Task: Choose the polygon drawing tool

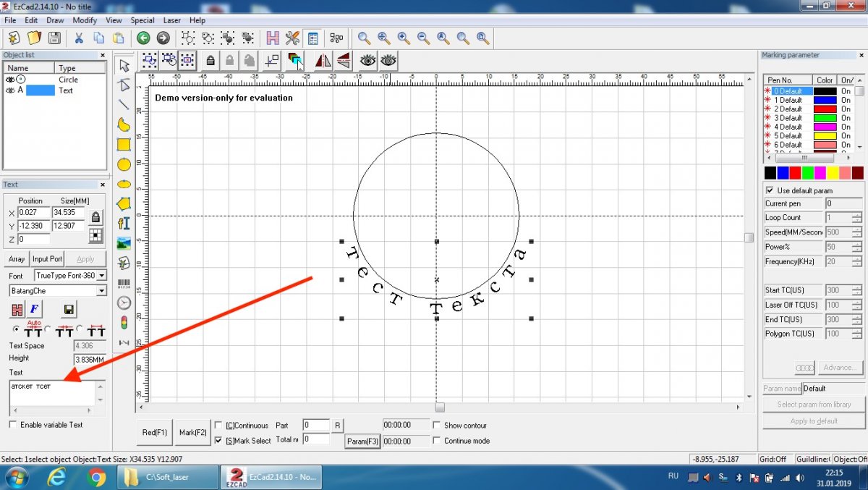Action: coord(124,204)
